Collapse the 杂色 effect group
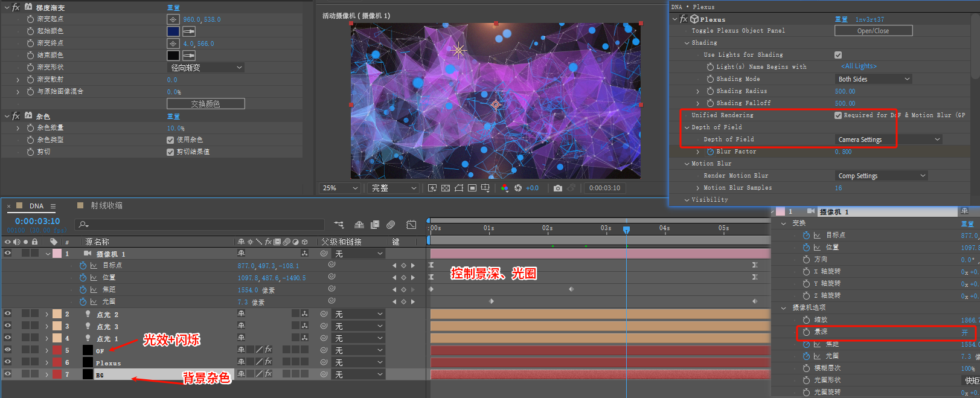Image resolution: width=980 pixels, height=398 pixels. (7, 116)
